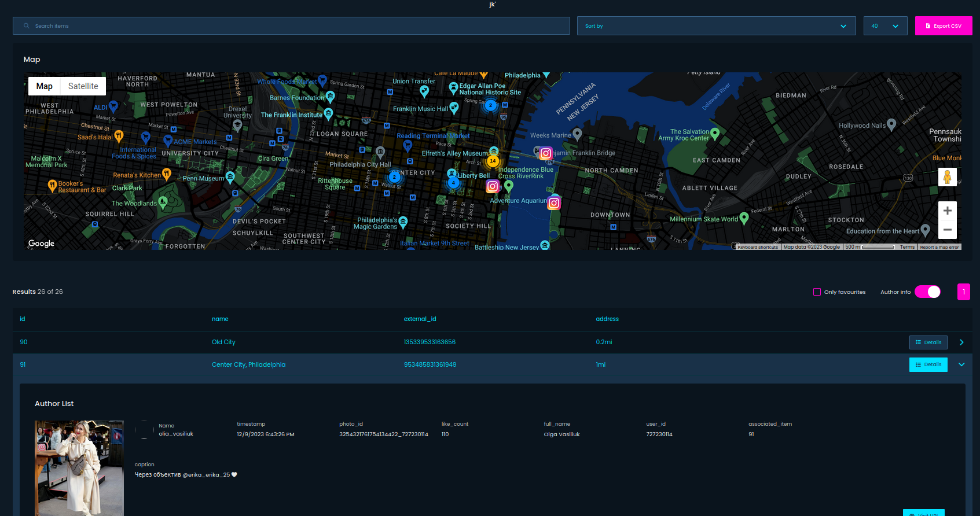Open the map Terms link

pos(907,247)
